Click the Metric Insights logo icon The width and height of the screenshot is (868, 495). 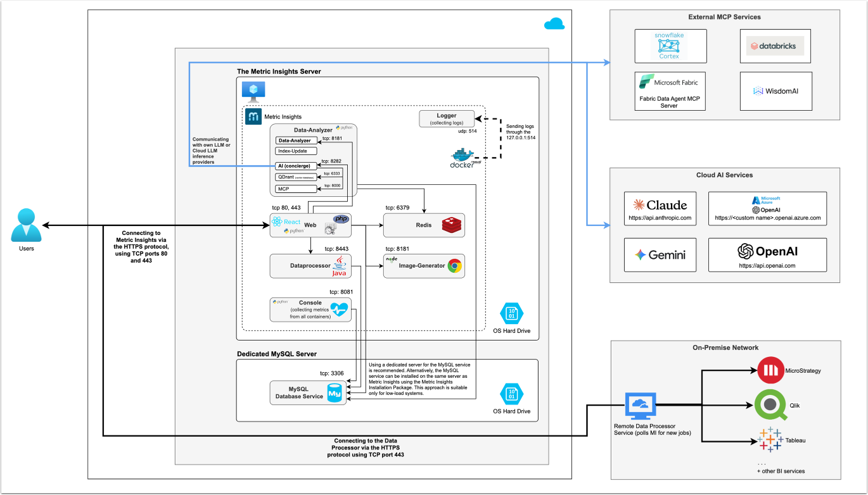[x=253, y=116]
